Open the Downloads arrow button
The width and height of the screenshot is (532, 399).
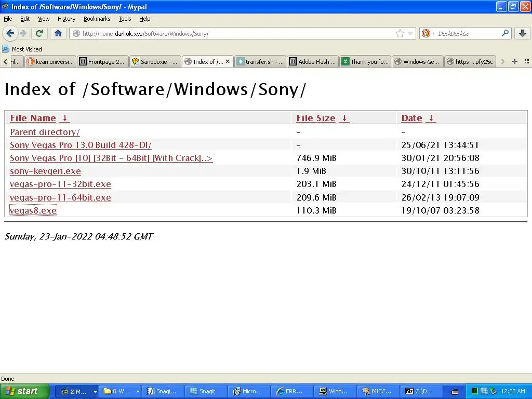(x=523, y=33)
